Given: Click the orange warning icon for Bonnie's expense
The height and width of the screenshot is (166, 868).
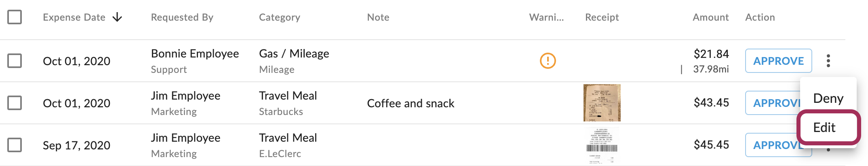Looking at the screenshot, I should point(548,61).
